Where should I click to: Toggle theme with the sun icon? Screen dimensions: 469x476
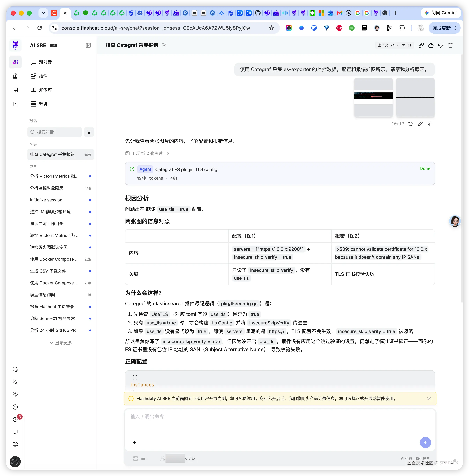click(x=15, y=394)
